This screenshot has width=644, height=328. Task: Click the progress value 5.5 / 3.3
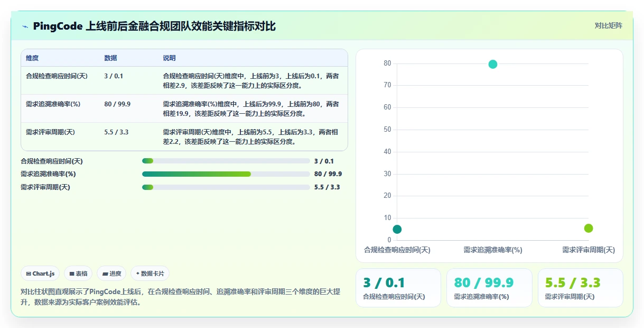pyautogui.click(x=327, y=187)
